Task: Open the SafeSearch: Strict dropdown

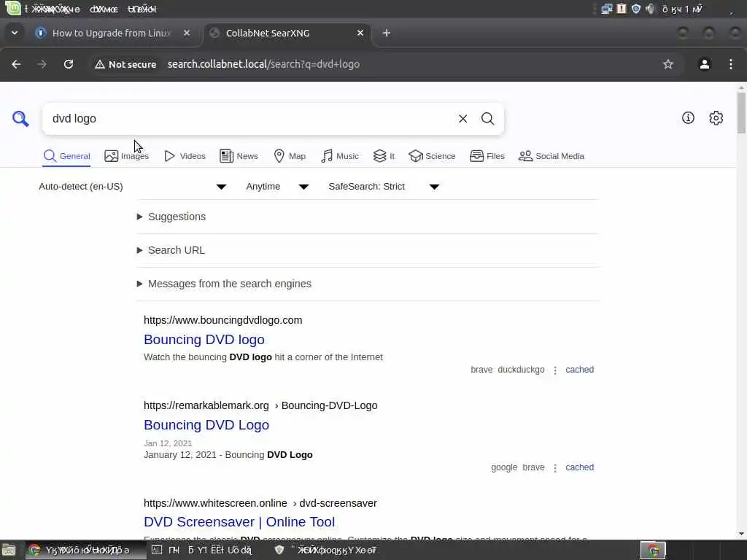Action: [x=384, y=187]
